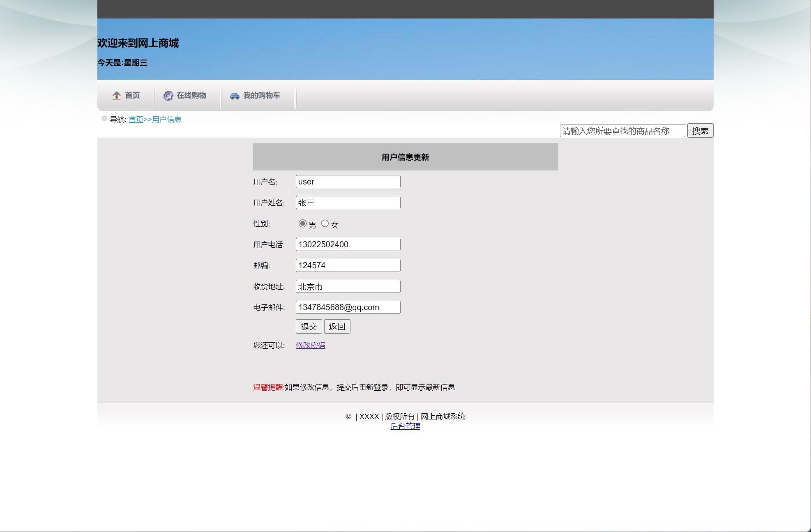Open the 用户信息 breadcrumb entry

click(166, 119)
